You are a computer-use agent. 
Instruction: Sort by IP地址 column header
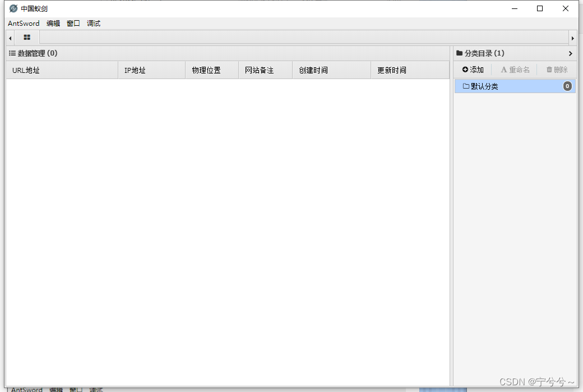[152, 70]
